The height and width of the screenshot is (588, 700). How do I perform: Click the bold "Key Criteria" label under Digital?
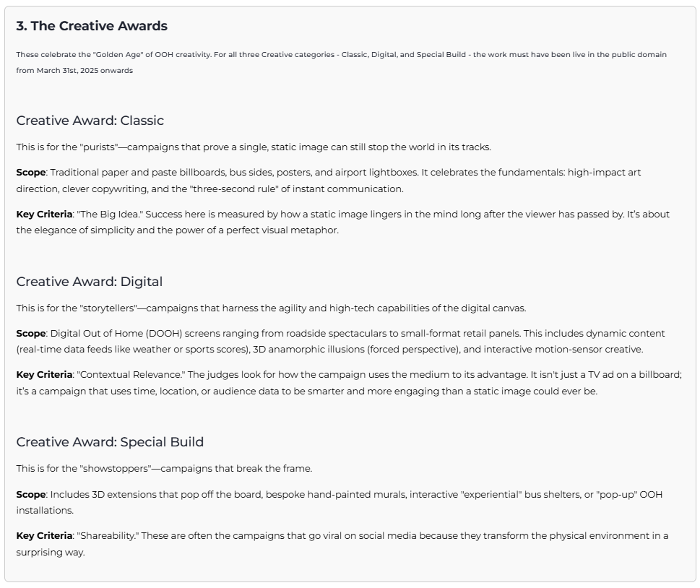(x=44, y=375)
